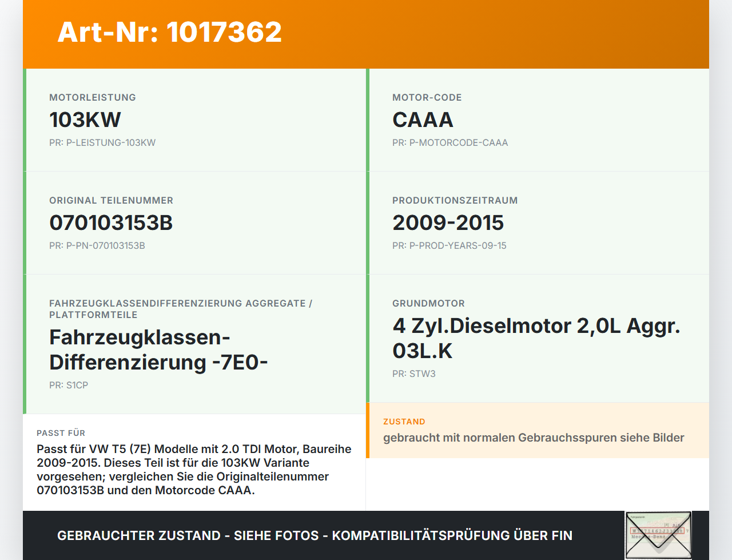Select the CAAA motor code value

pyautogui.click(x=423, y=120)
